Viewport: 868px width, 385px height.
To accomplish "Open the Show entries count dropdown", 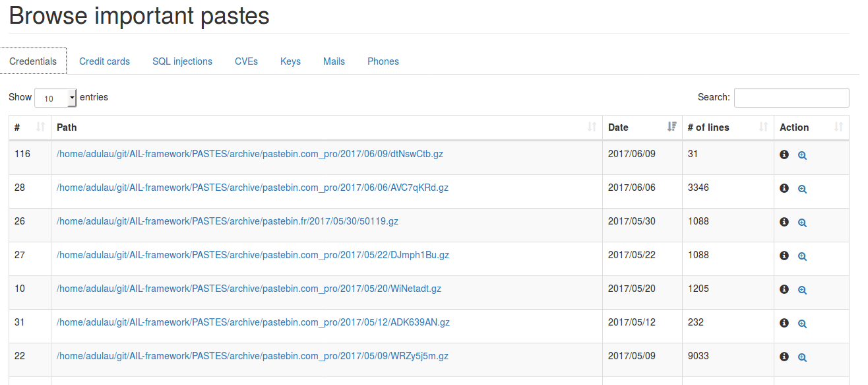I will pyautogui.click(x=55, y=98).
